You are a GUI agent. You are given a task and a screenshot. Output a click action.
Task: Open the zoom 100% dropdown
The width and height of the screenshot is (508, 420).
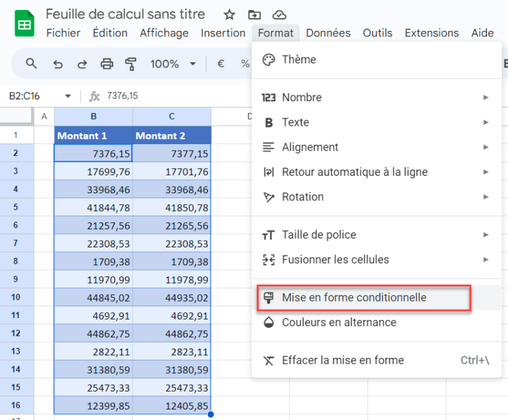[173, 64]
